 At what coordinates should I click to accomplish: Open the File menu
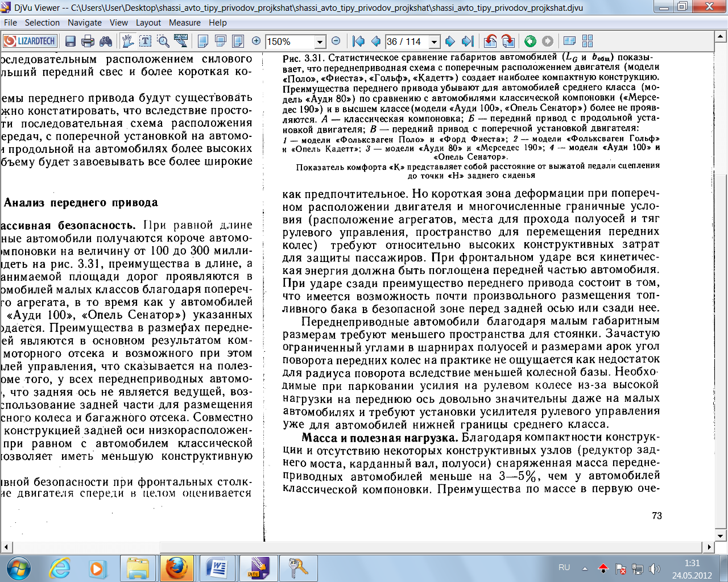point(10,23)
